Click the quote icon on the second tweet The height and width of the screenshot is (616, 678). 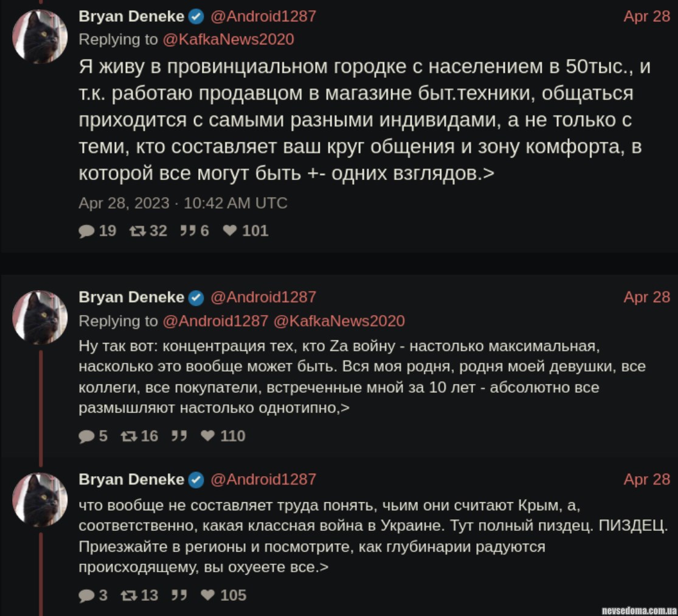coord(179,436)
